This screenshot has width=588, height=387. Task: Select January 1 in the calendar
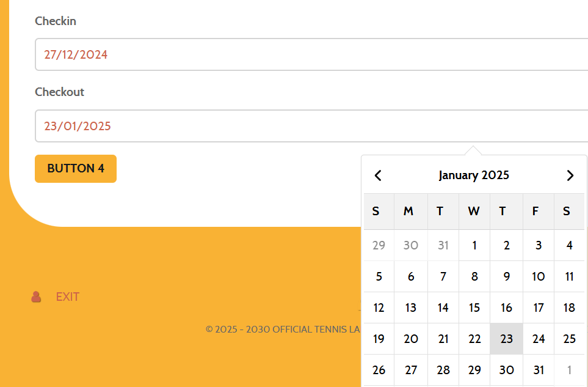[474, 245]
